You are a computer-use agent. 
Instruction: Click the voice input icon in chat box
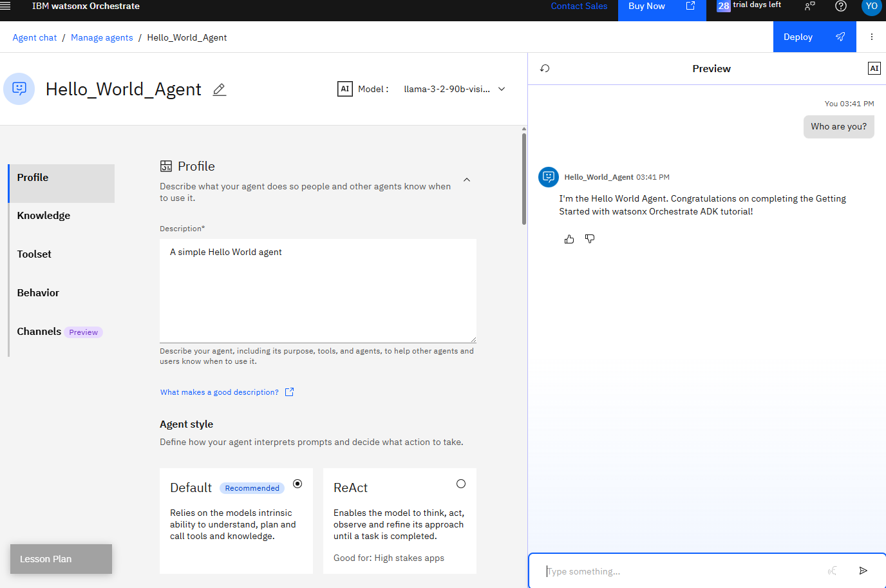pyautogui.click(x=833, y=571)
